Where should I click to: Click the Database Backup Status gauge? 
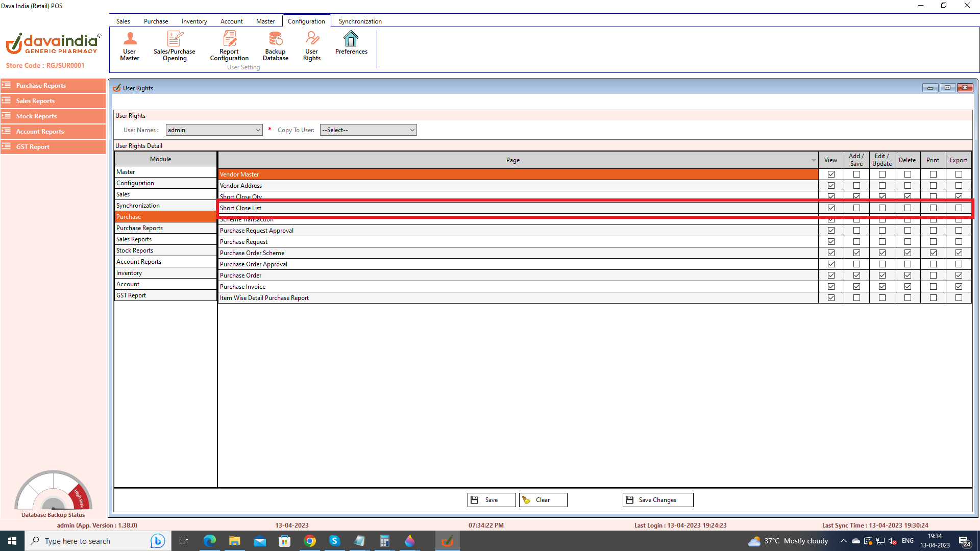coord(53,491)
